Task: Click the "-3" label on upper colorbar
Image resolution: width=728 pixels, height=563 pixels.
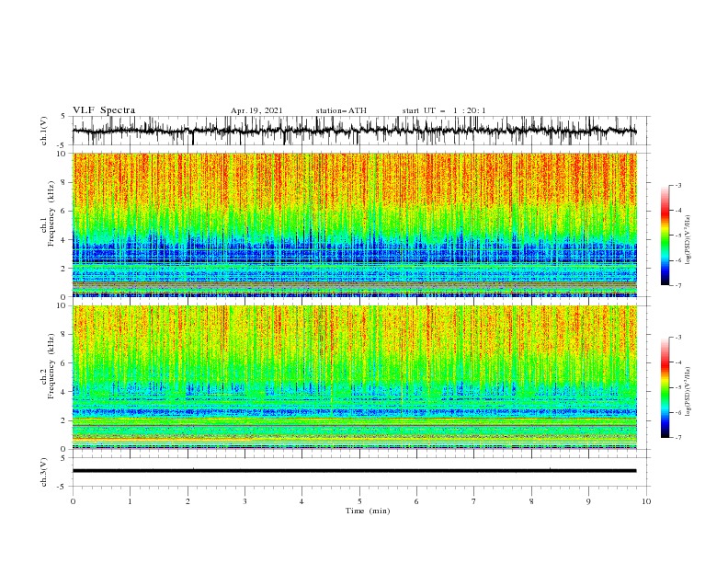Action: 678,185
